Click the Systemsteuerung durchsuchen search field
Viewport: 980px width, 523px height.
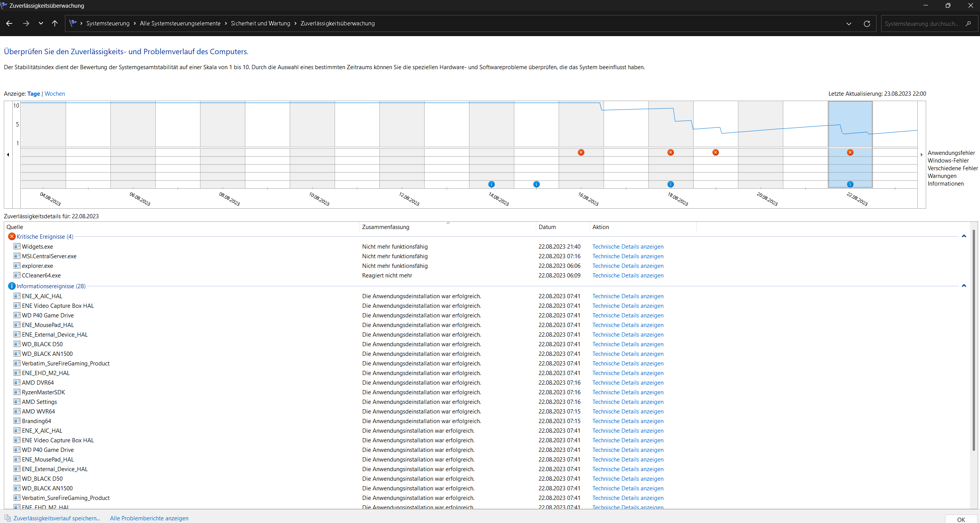click(x=921, y=24)
